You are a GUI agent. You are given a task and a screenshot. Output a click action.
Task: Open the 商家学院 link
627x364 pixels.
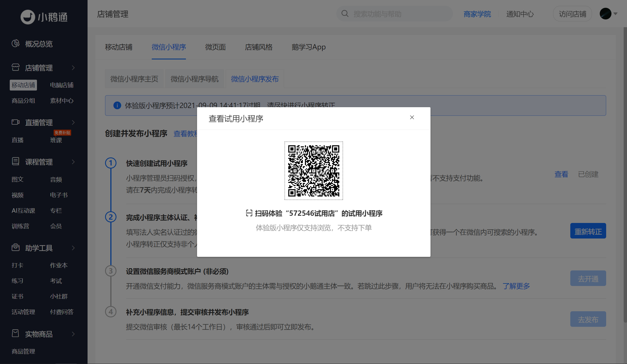coord(477,14)
